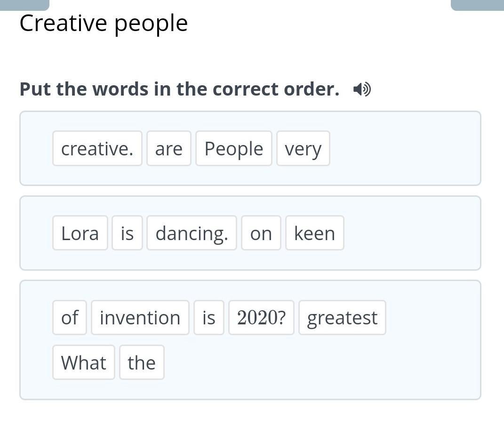
Task: Click the "of" word tile
Action: (x=69, y=318)
